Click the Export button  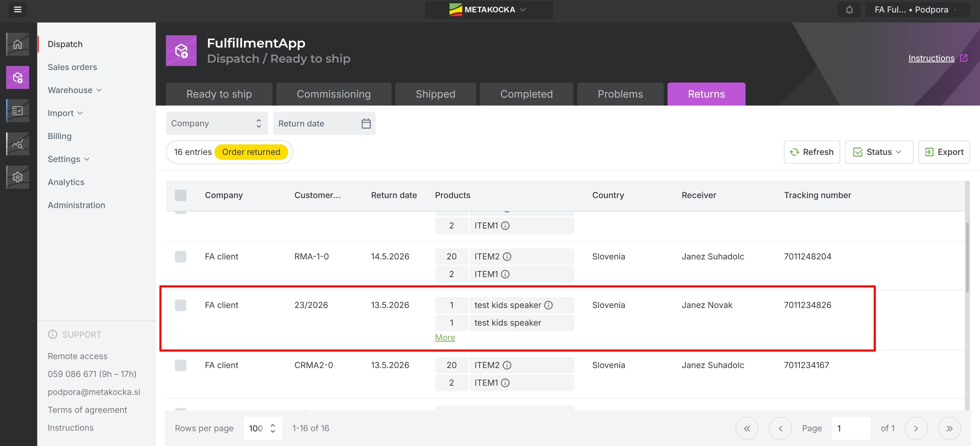[944, 152]
